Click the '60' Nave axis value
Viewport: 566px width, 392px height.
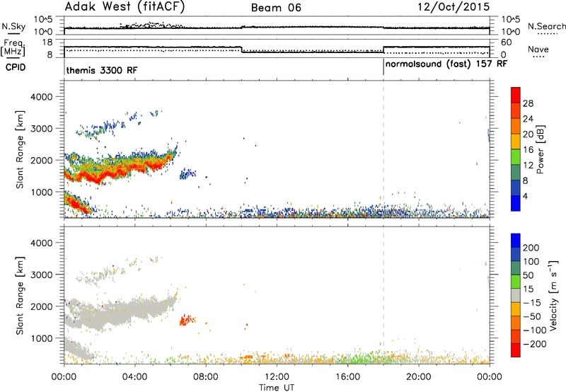click(507, 42)
